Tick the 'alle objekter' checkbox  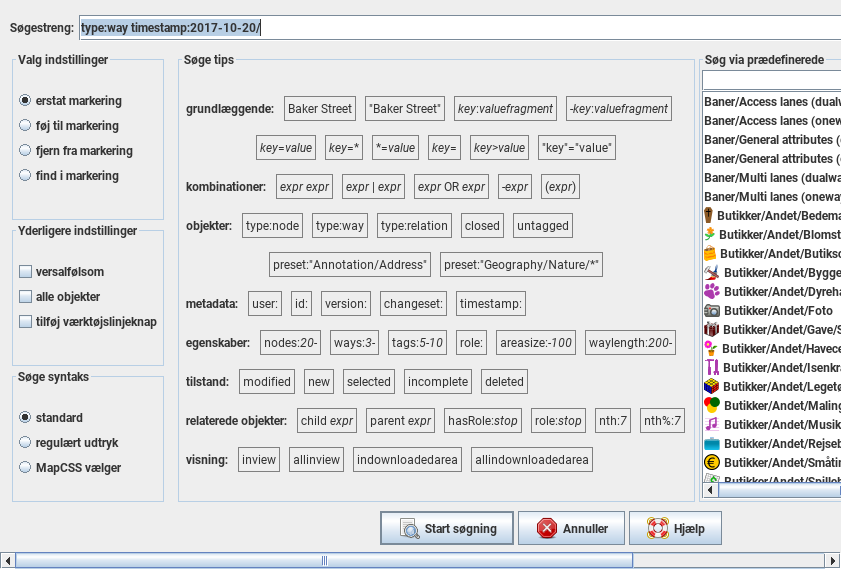26,297
